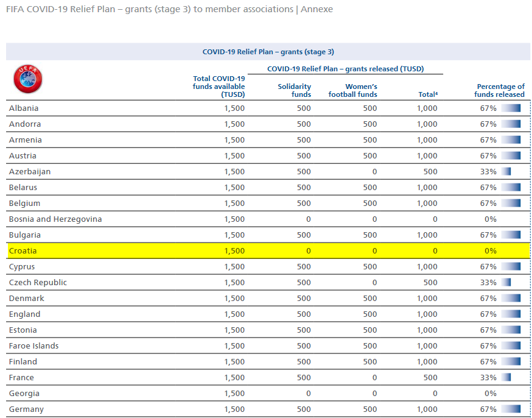
Task: Select the Belgium country name
Action: [24, 204]
